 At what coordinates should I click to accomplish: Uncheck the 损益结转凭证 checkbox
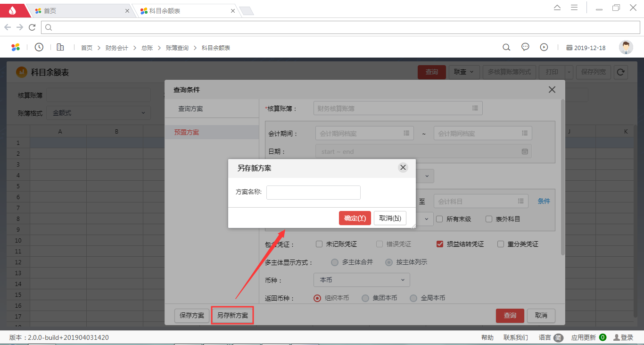(x=440, y=244)
